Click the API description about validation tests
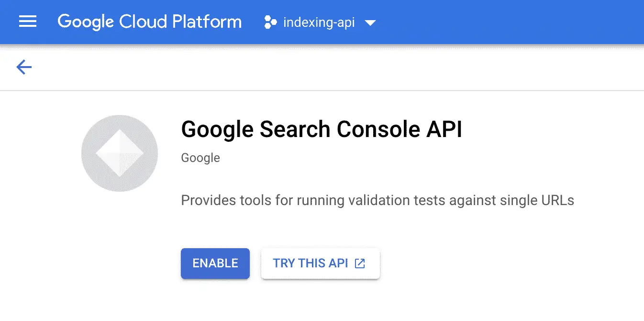The image size is (644, 321). tap(378, 200)
